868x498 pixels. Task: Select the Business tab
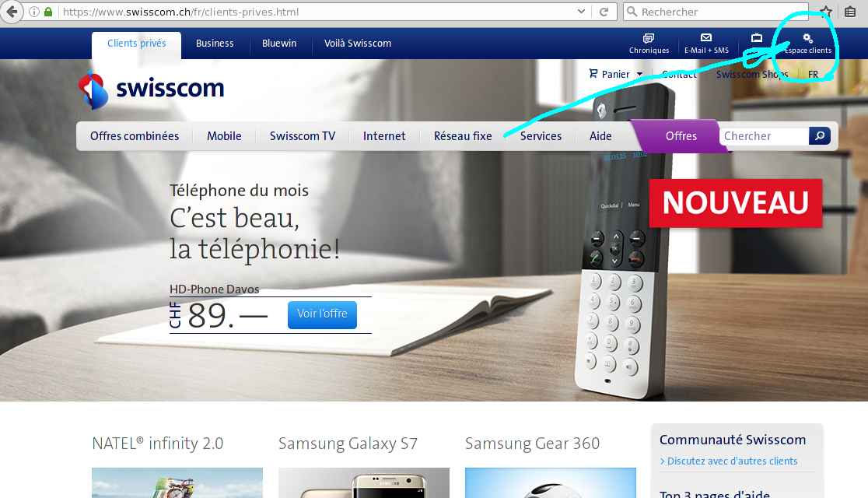pos(215,44)
